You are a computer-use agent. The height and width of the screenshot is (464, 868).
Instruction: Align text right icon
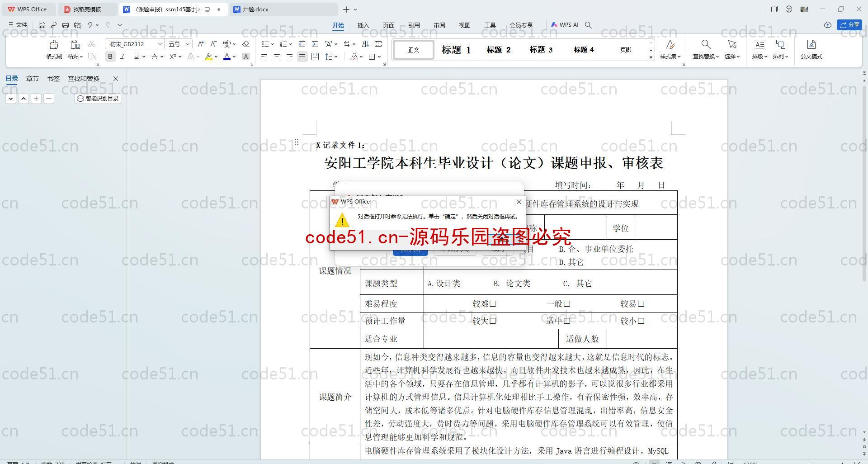pos(289,57)
